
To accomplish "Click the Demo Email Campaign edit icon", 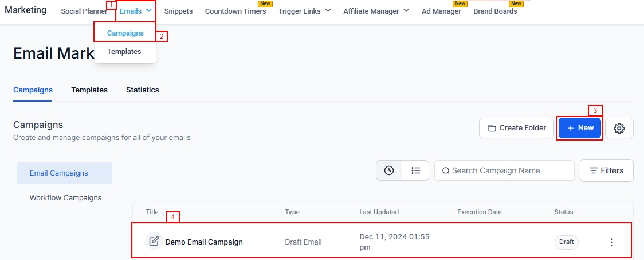I will (154, 242).
